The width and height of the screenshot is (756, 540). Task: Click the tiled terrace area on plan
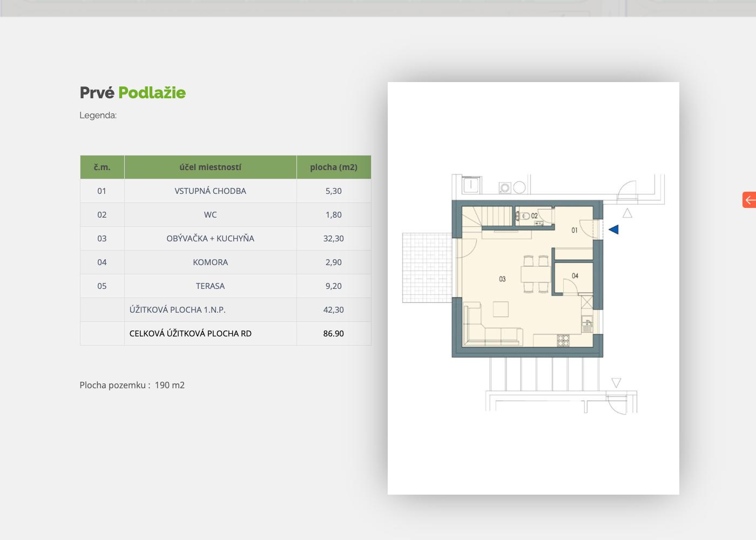(x=427, y=267)
